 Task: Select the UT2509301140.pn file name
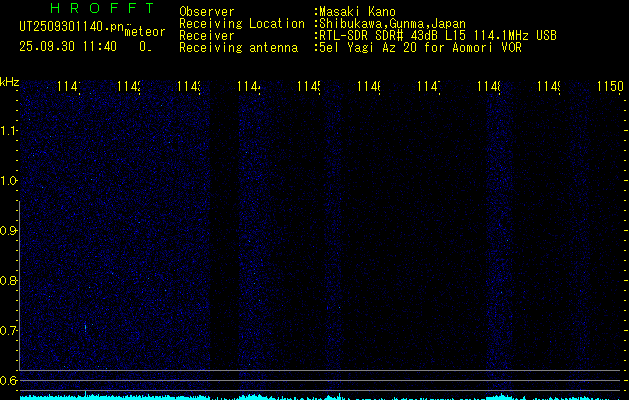click(x=71, y=27)
